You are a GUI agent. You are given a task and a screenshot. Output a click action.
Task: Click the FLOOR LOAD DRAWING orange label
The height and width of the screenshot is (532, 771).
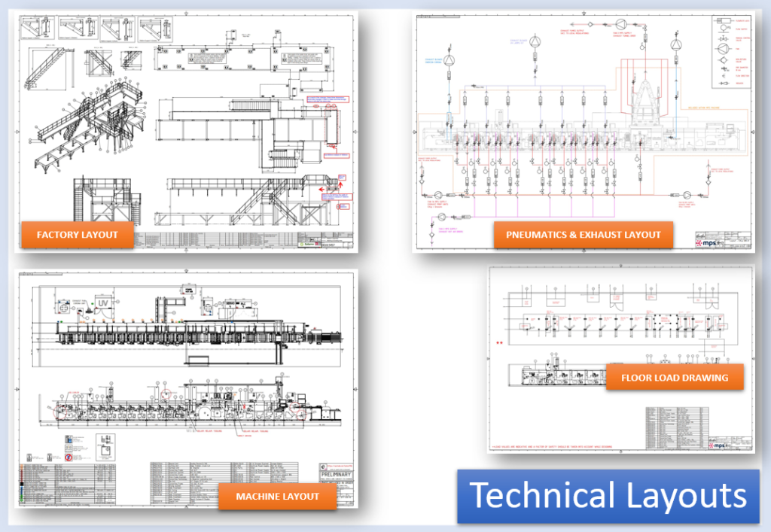click(x=674, y=377)
